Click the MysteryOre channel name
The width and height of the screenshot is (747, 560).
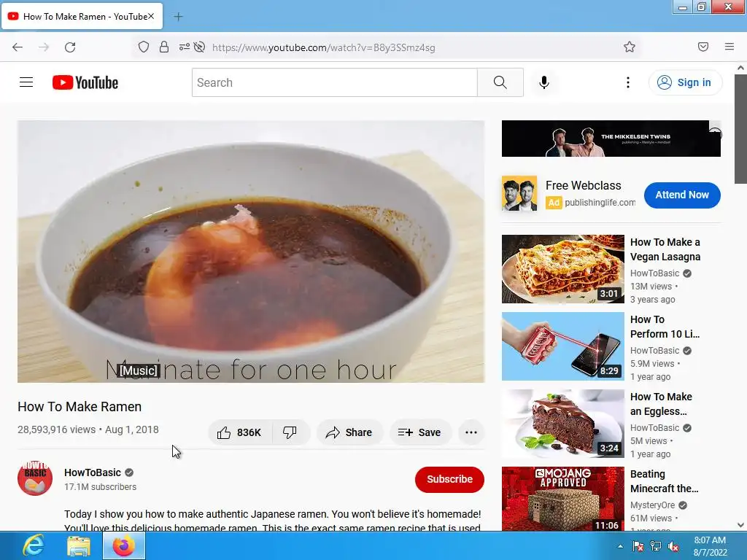coord(653,505)
